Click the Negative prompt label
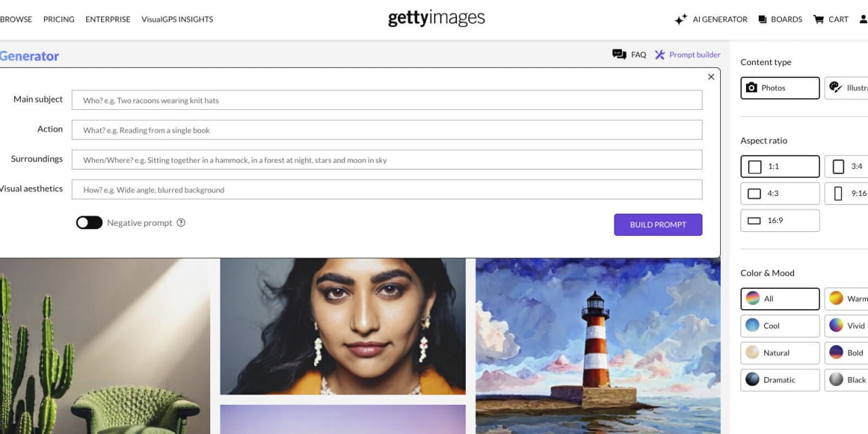The image size is (868, 434). [x=140, y=222]
